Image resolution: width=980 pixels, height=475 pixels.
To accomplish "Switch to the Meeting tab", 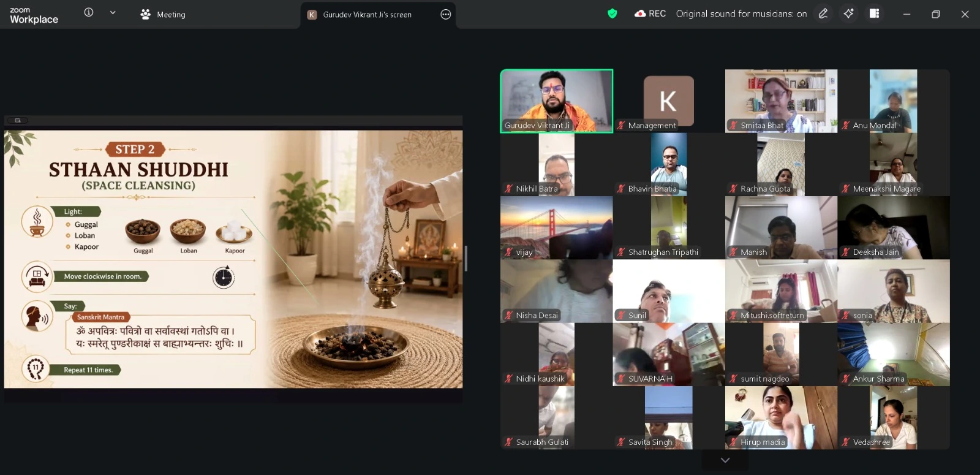I will (163, 14).
